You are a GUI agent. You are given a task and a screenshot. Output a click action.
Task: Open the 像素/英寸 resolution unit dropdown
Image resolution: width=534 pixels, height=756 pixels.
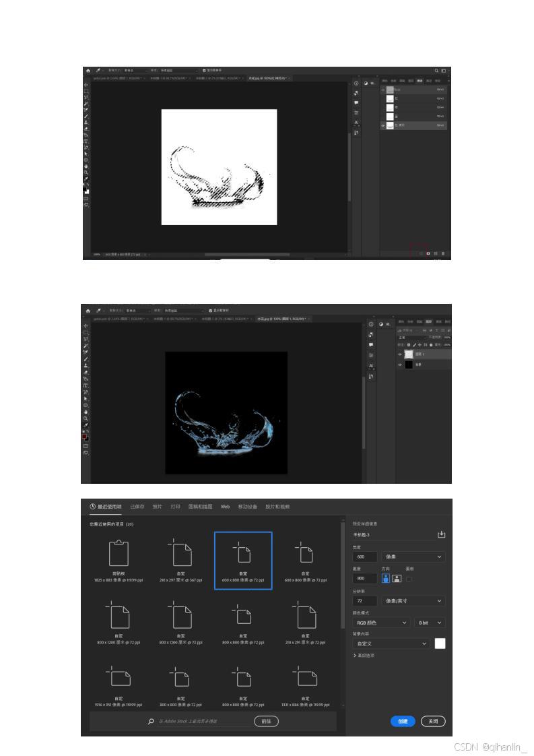[413, 601]
